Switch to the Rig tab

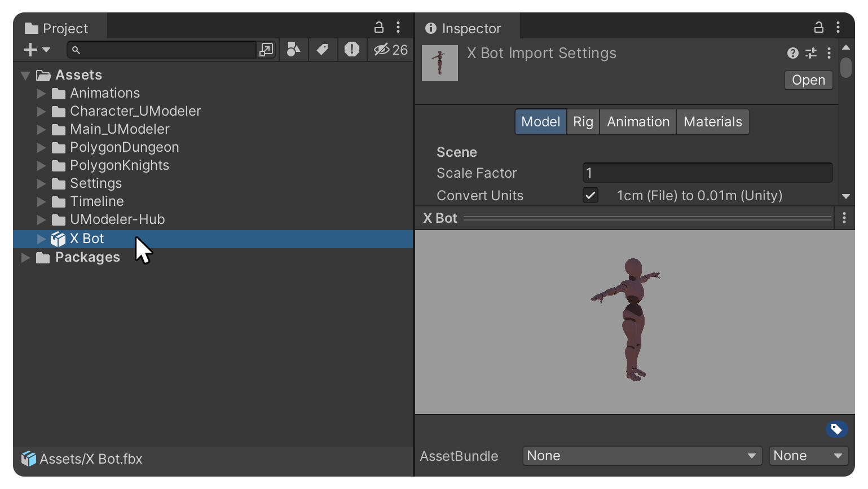tap(583, 122)
